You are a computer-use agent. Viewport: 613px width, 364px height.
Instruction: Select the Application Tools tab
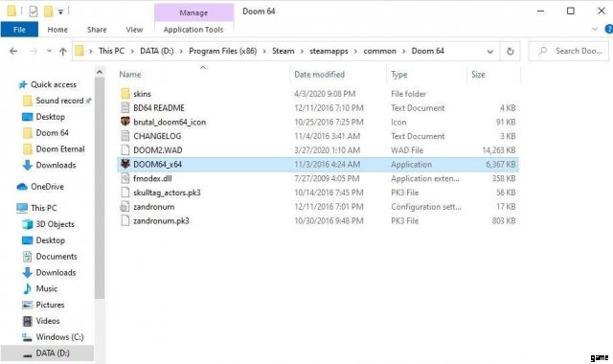click(x=193, y=30)
